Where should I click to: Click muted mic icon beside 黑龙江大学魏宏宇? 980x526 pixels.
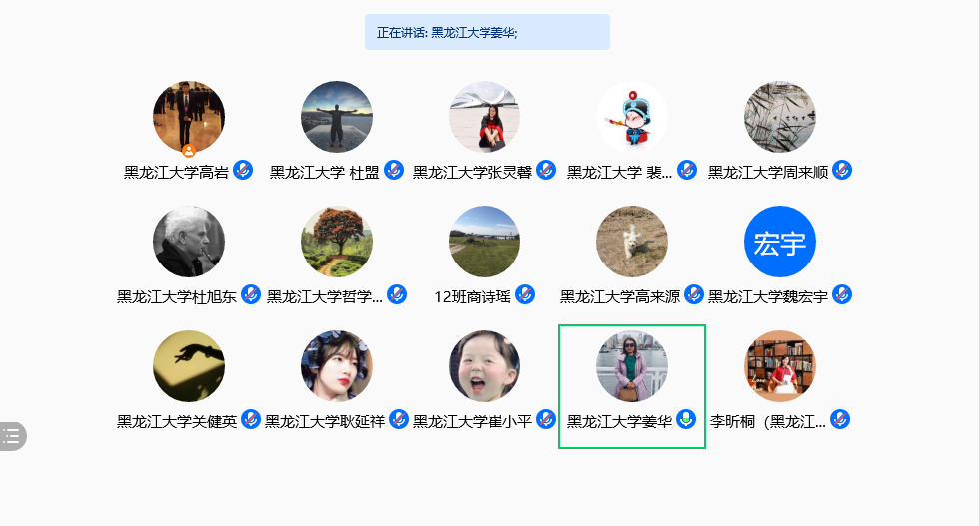(842, 294)
